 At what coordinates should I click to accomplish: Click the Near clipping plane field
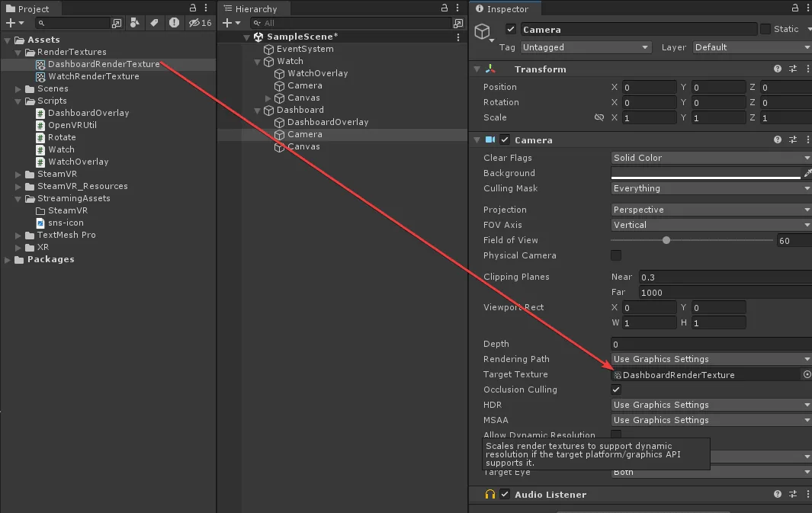[x=725, y=277]
